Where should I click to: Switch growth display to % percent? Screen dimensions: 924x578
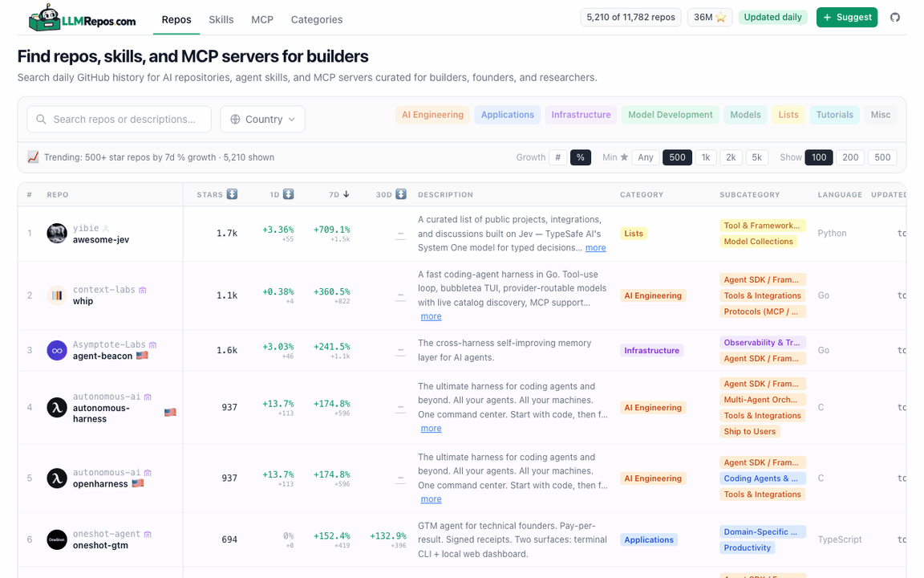581,157
